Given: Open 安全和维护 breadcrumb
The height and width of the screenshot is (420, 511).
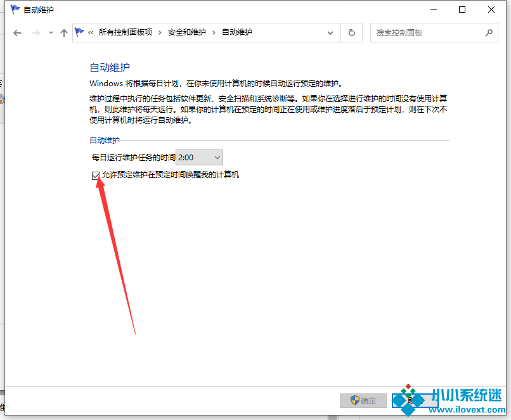Looking at the screenshot, I should pos(187,32).
